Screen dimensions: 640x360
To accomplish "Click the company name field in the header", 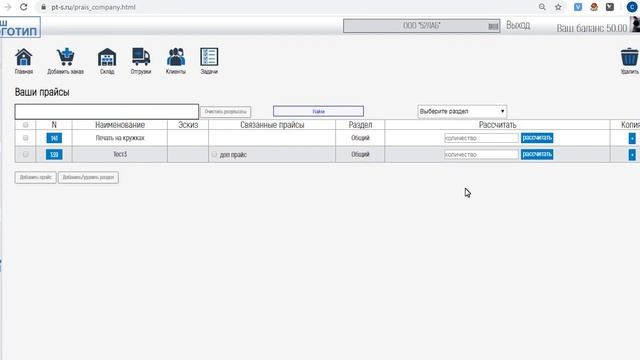I will point(421,26).
